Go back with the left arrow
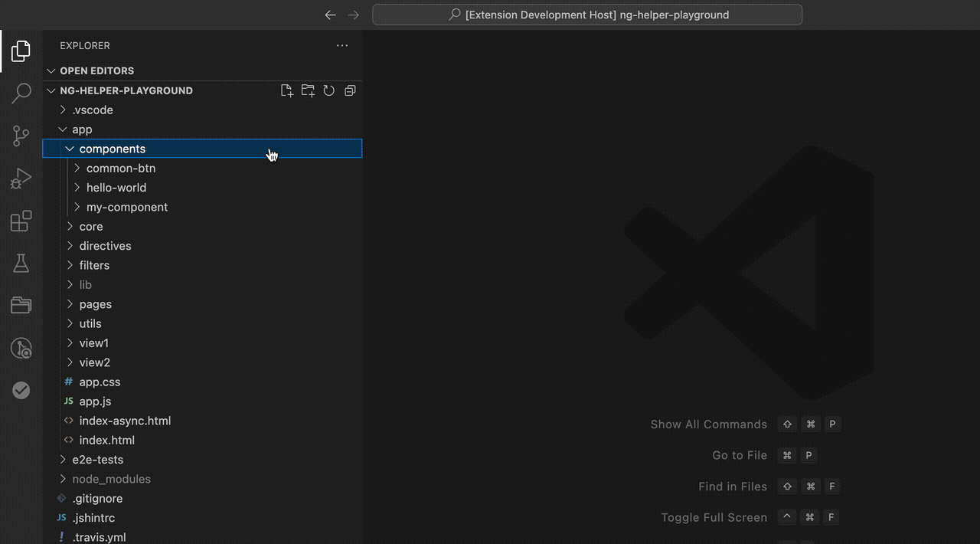 tap(330, 15)
